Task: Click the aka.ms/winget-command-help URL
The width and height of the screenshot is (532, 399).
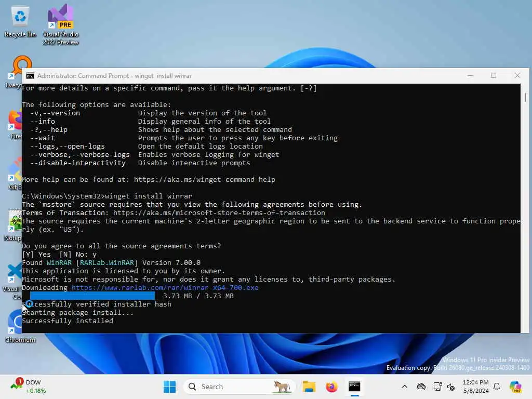Action: click(205, 179)
